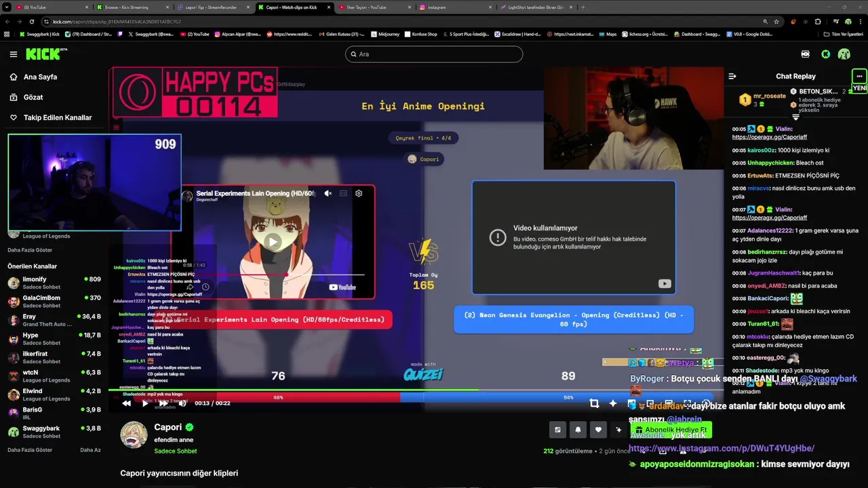This screenshot has width=868, height=488.
Task: Click Daha Fazla Göster under followed channels
Action: pos(30,250)
